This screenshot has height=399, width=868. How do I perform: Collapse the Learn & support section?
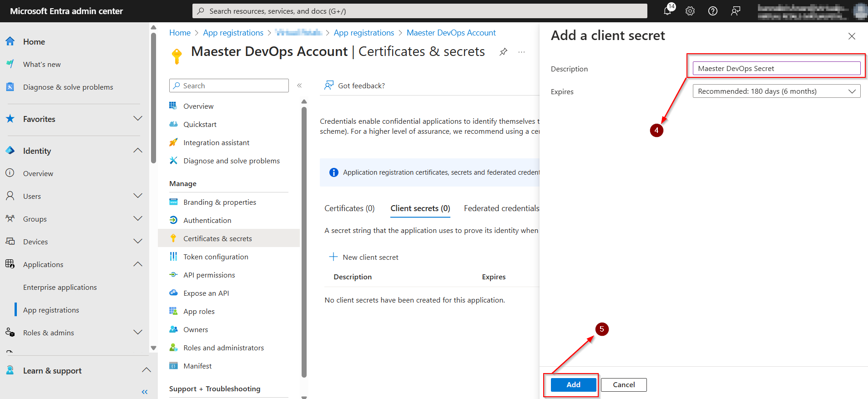146,370
